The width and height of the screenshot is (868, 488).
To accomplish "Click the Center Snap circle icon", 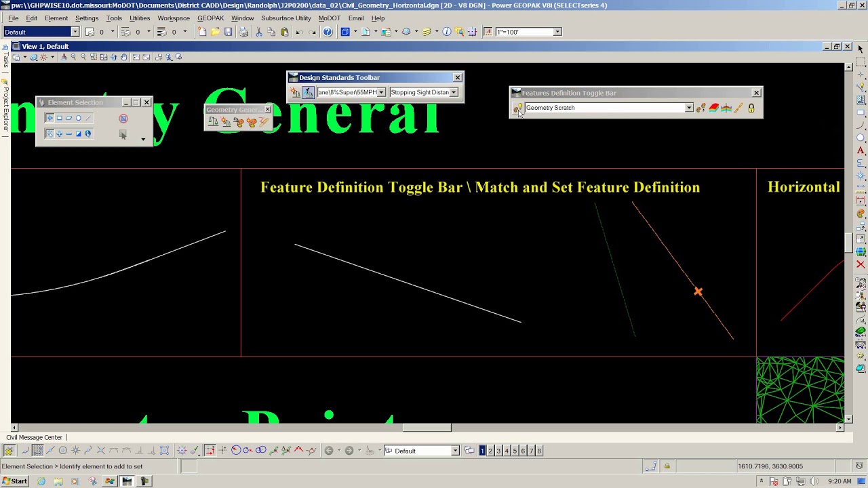I will click(x=63, y=451).
